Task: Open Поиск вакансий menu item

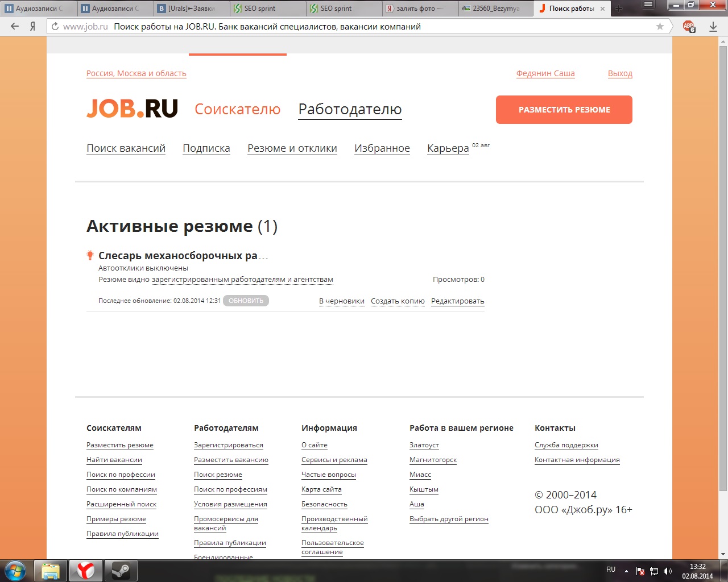Action: (126, 148)
